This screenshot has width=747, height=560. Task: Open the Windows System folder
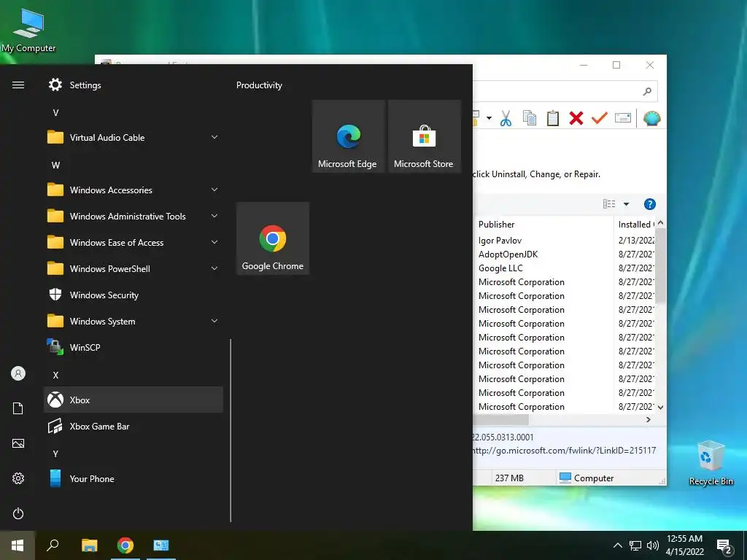point(133,322)
